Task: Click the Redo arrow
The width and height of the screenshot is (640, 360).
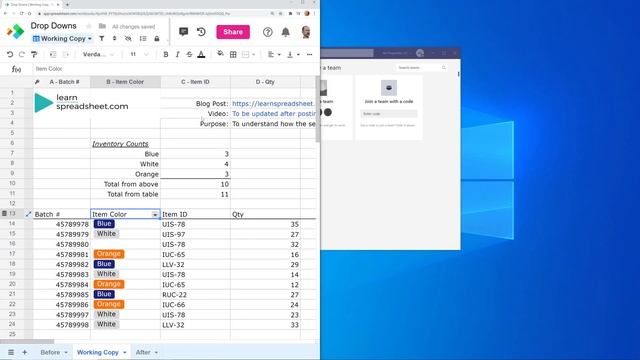Action: coord(22,54)
